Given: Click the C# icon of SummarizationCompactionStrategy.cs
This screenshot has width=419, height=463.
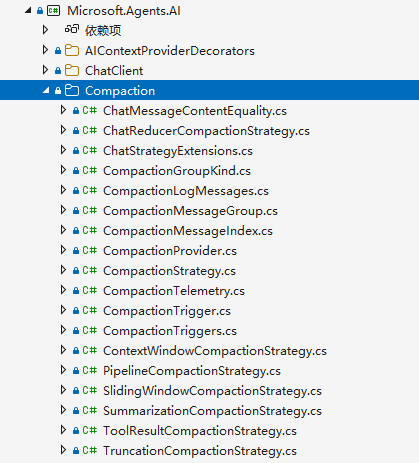Looking at the screenshot, I should tap(90, 410).
